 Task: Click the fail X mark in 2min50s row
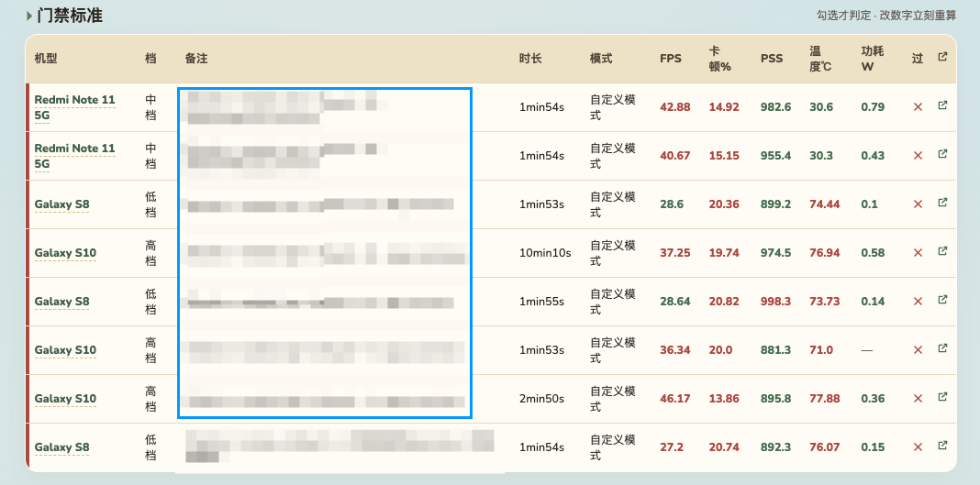[x=918, y=400]
